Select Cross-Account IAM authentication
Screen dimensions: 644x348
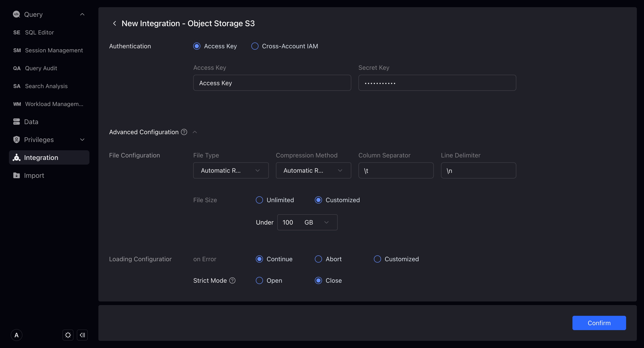pos(254,46)
